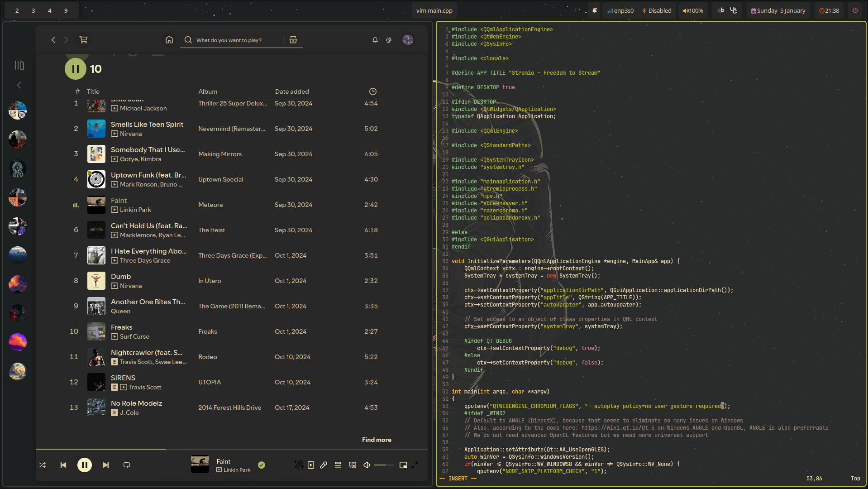The width and height of the screenshot is (868, 489).
Task: Open the enp3s0 network indicator
Action: 620,10
